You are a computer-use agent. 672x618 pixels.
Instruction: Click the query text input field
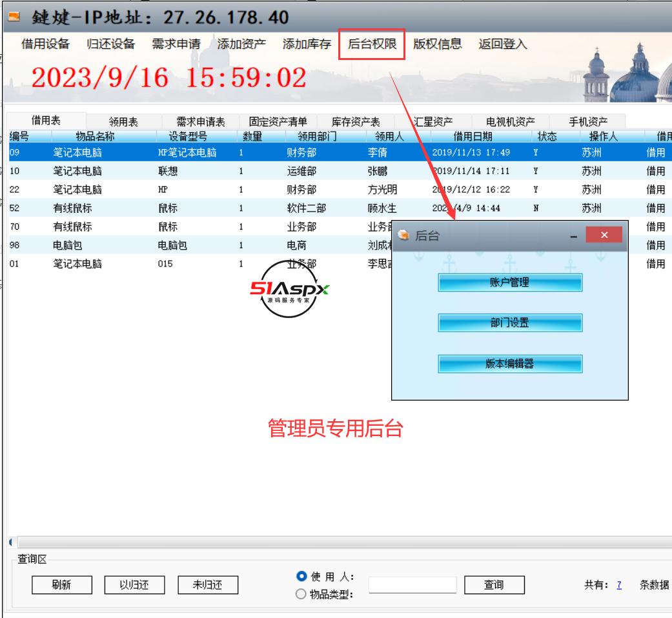(x=412, y=584)
